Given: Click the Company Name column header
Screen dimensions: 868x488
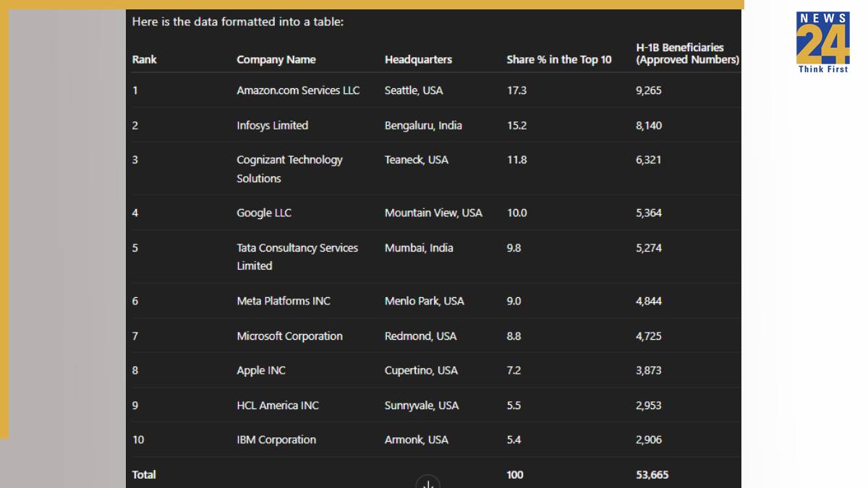Looking at the screenshot, I should [276, 60].
